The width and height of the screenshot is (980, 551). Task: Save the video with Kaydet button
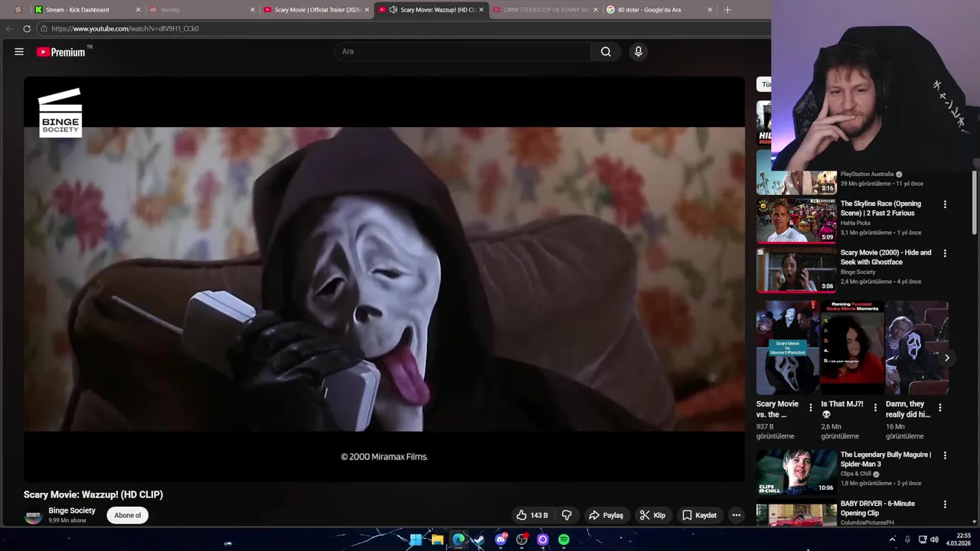tap(699, 515)
